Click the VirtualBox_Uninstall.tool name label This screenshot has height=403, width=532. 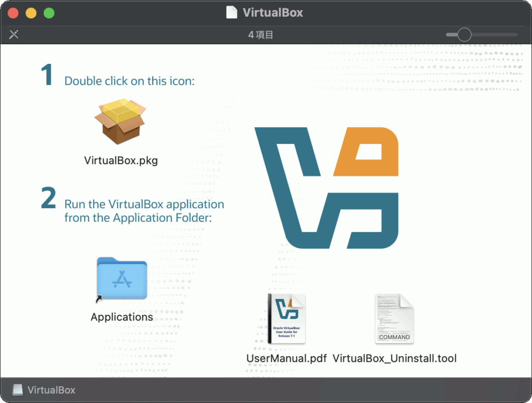pos(396,358)
